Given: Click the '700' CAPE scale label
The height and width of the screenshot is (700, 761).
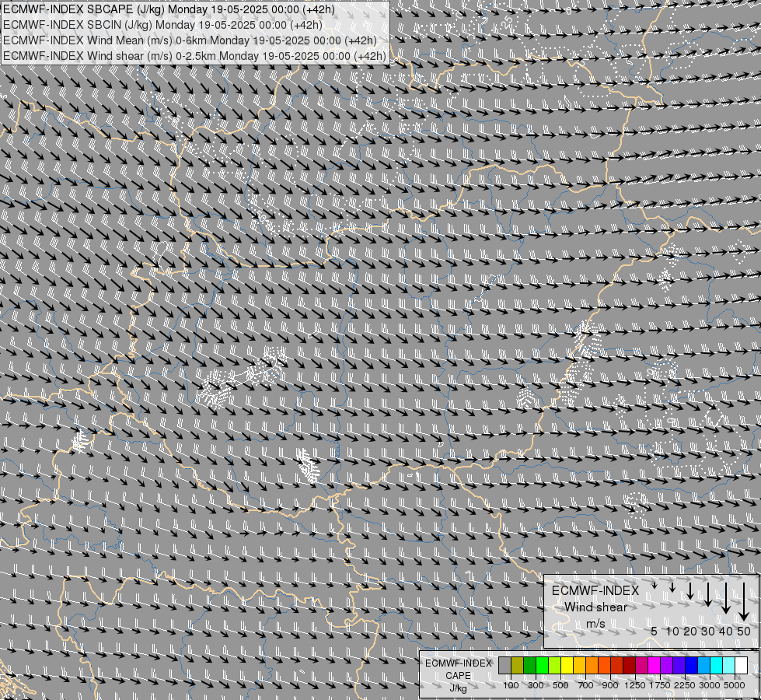Looking at the screenshot, I should point(586,685).
